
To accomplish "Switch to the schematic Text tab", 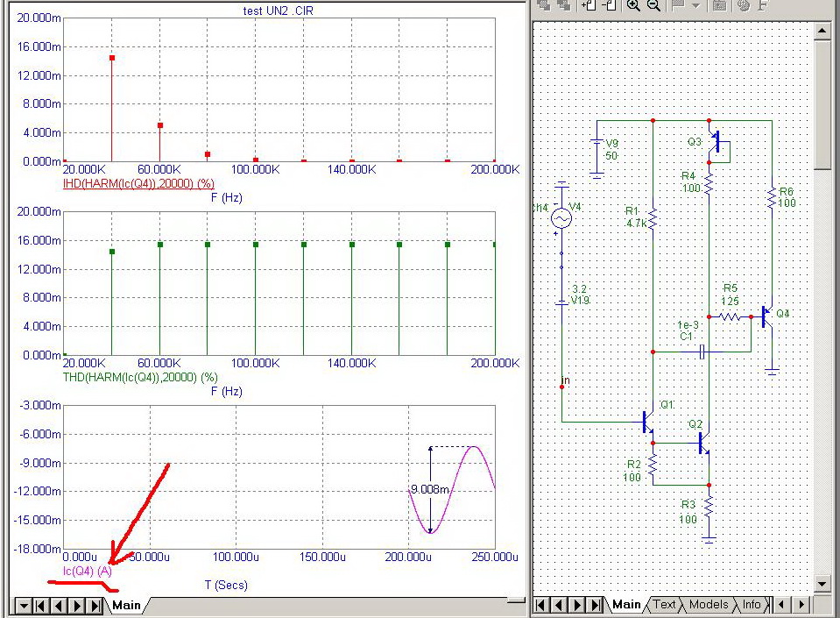I will (x=664, y=605).
